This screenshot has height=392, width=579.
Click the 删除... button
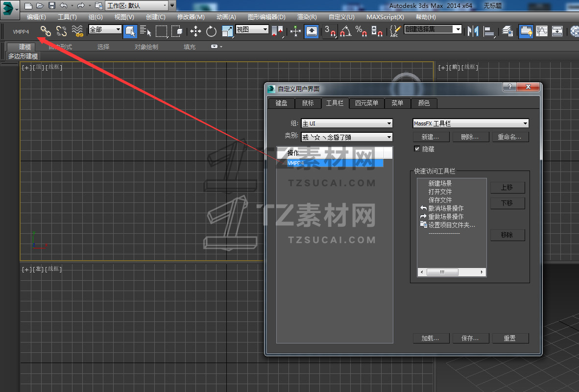pyautogui.click(x=470, y=137)
